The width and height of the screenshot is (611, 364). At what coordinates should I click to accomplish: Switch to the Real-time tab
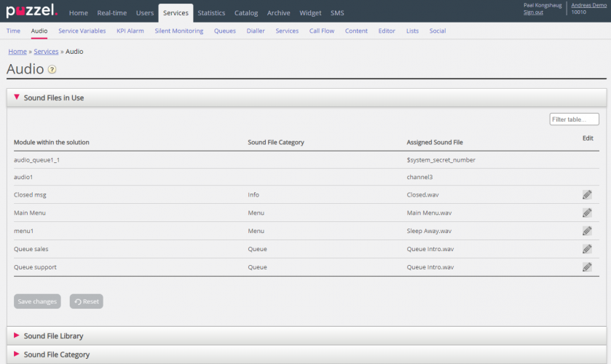point(112,13)
